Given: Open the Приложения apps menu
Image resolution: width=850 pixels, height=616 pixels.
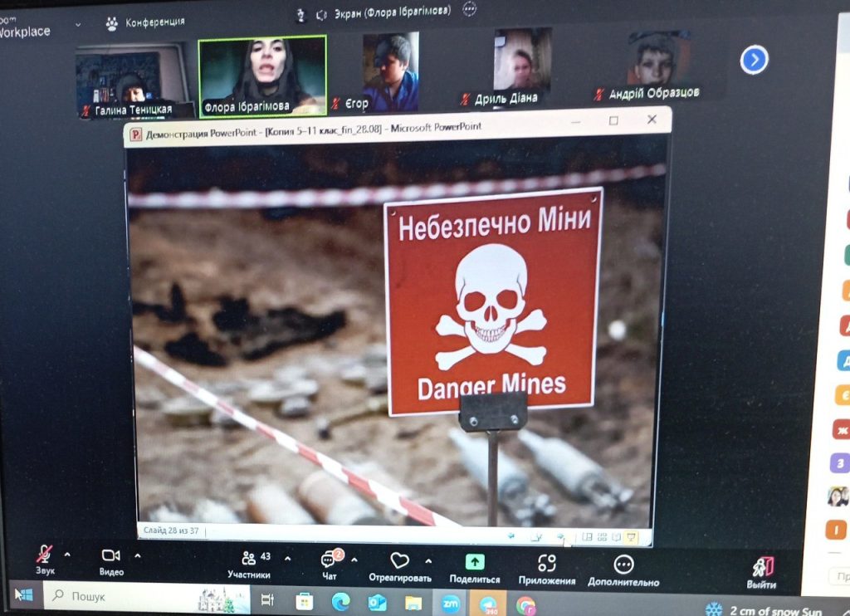Looking at the screenshot, I should tap(547, 570).
